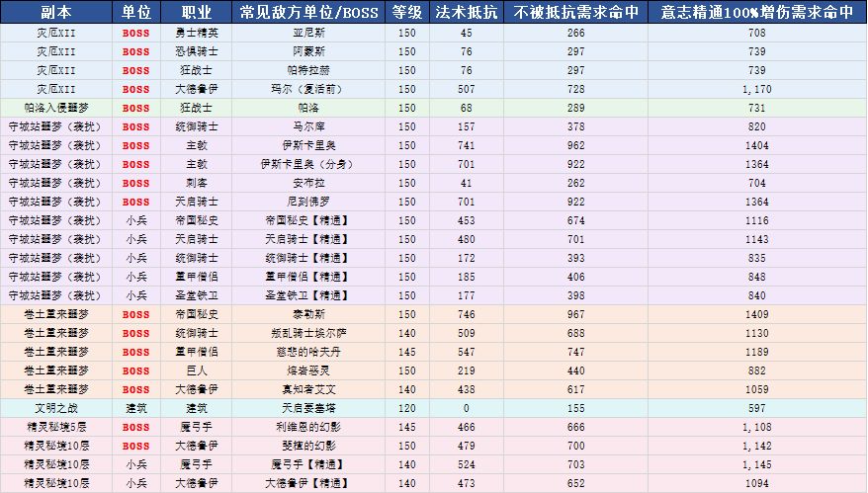Select the boss name 尼刻佛罗
This screenshot has width=868, height=493.
[308, 202]
